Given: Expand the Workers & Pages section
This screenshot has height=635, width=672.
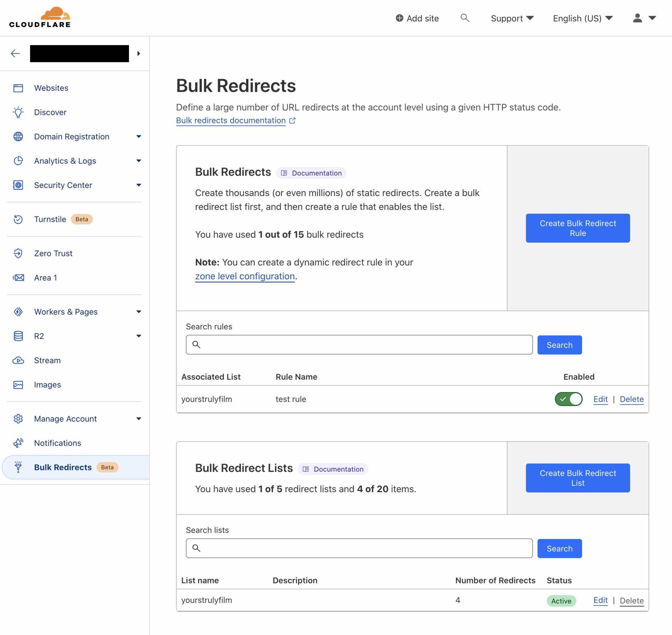Looking at the screenshot, I should pos(139,312).
